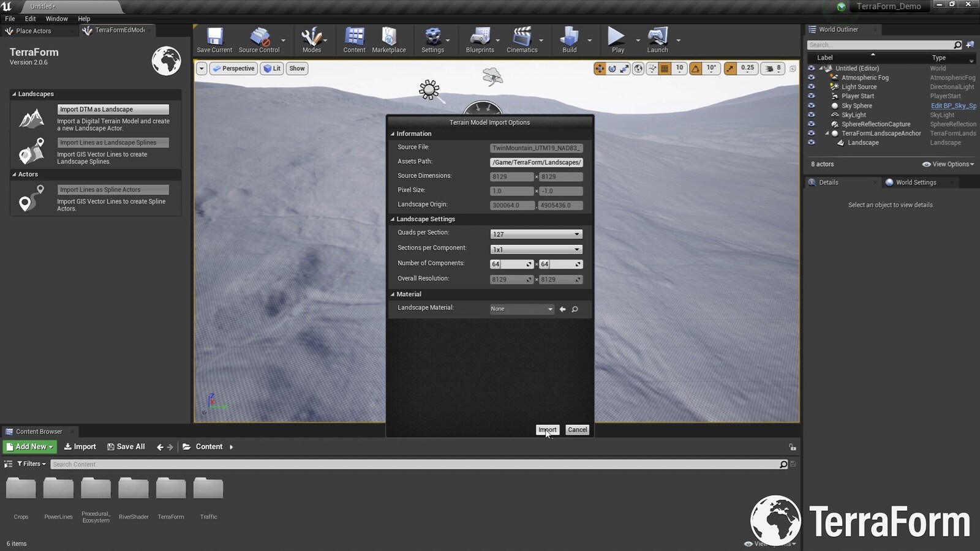Toggle grid snapping in the viewport toolbar
This screenshot has height=551, width=980.
pyautogui.click(x=665, y=69)
